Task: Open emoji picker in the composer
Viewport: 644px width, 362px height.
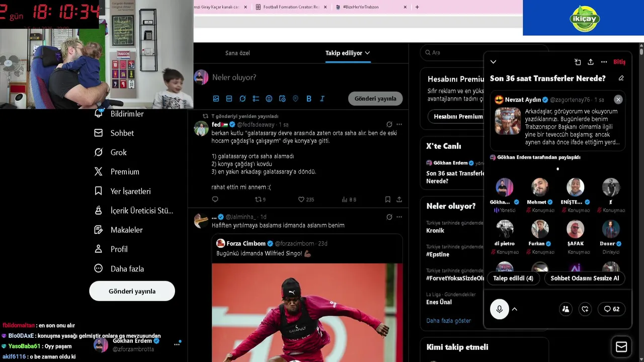Action: click(269, 99)
